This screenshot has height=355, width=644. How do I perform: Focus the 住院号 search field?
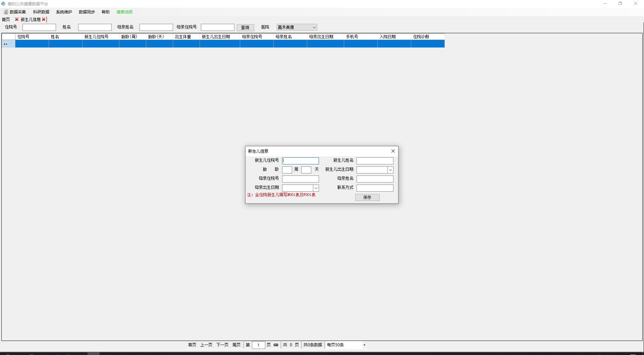(x=39, y=27)
